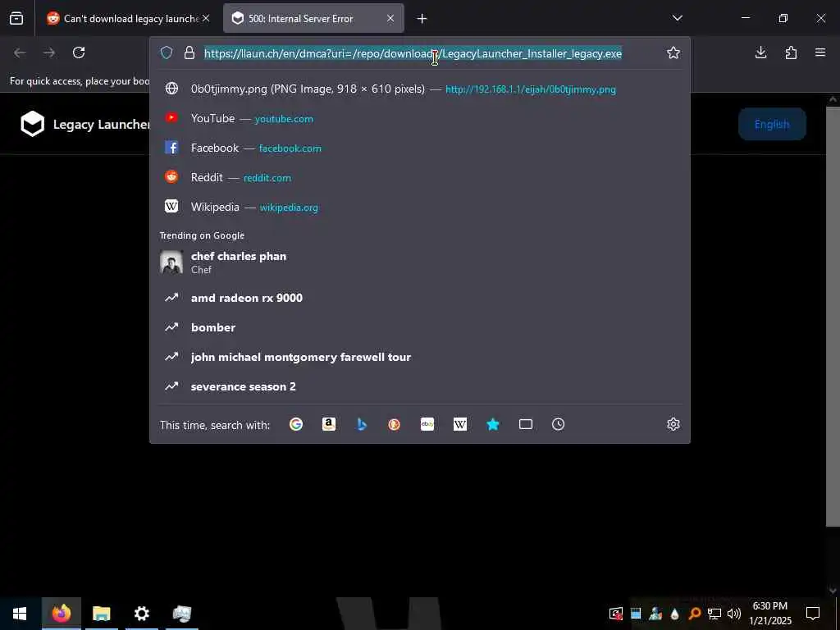Reload the current page

79,52
